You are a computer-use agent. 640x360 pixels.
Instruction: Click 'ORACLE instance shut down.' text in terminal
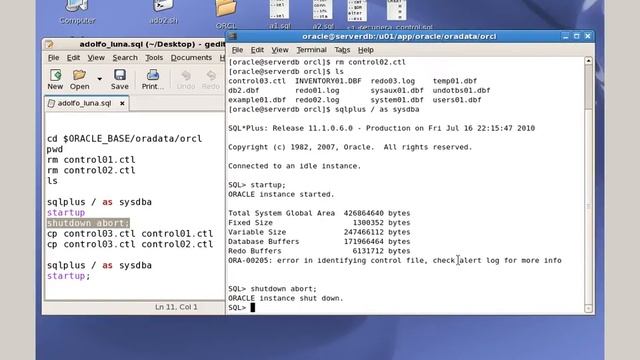[x=286, y=298]
